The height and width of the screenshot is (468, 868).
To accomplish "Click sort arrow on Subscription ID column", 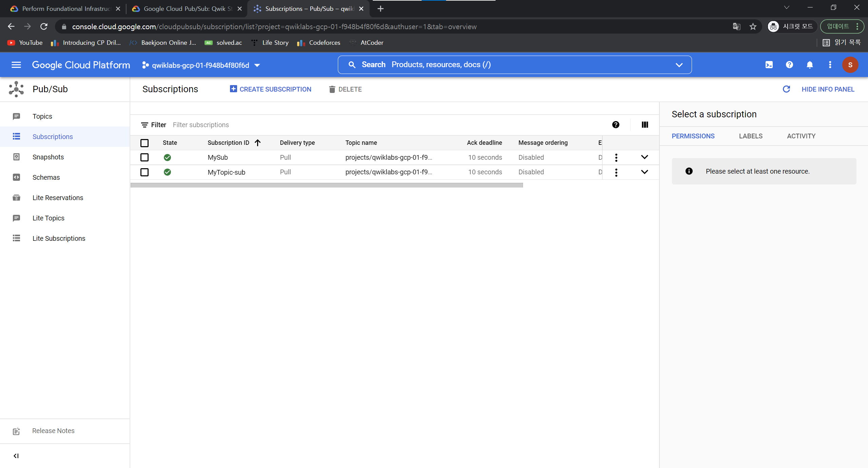I will pos(258,143).
